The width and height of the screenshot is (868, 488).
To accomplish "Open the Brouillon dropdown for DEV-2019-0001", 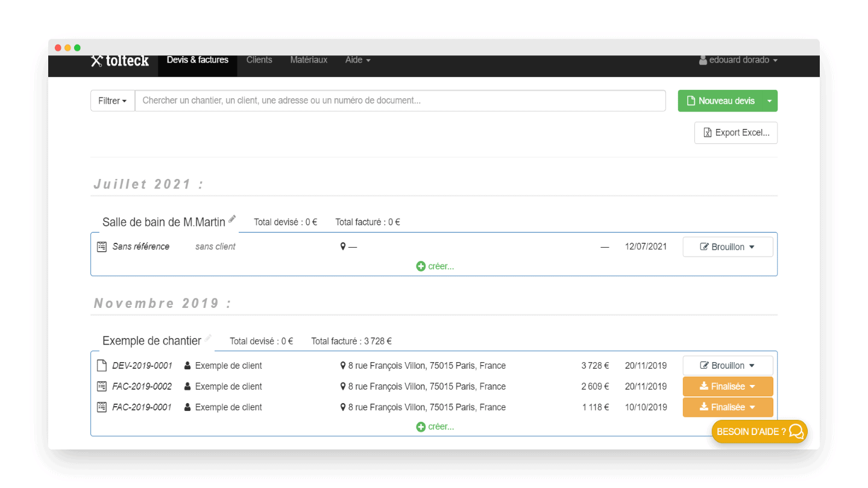I will click(728, 366).
